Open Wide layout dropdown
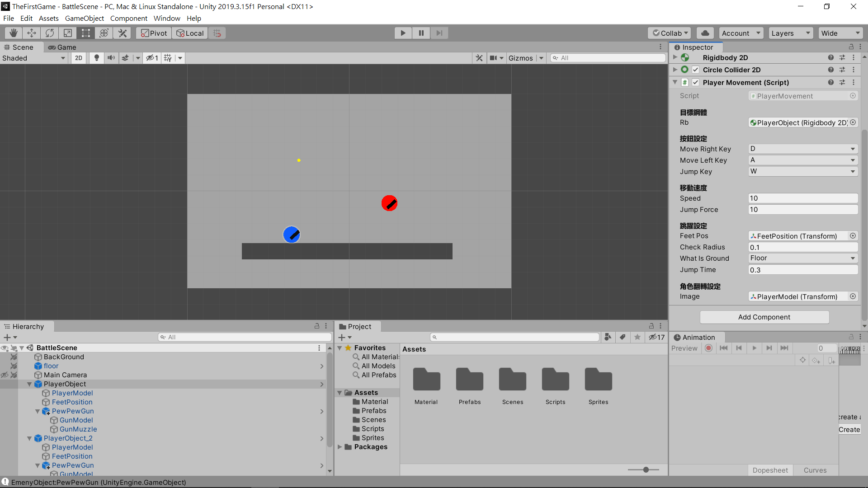The height and width of the screenshot is (488, 868). click(x=840, y=33)
